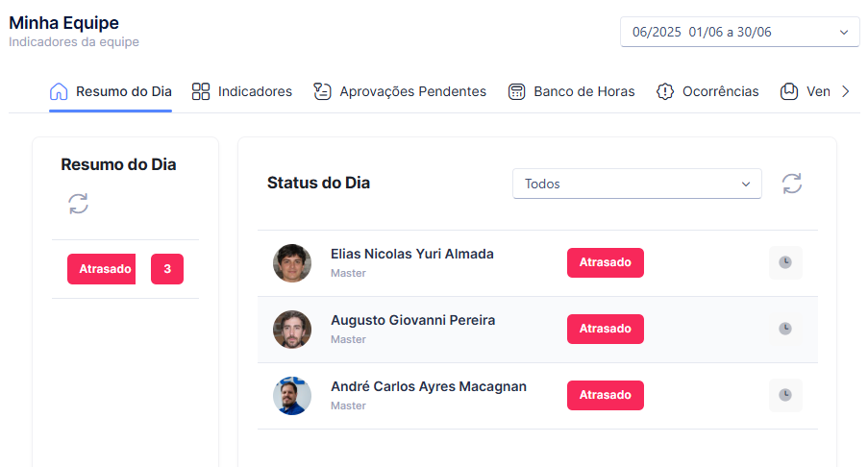Click the Indicadores grid icon
Viewport: 868px width, 467px height.
(200, 91)
